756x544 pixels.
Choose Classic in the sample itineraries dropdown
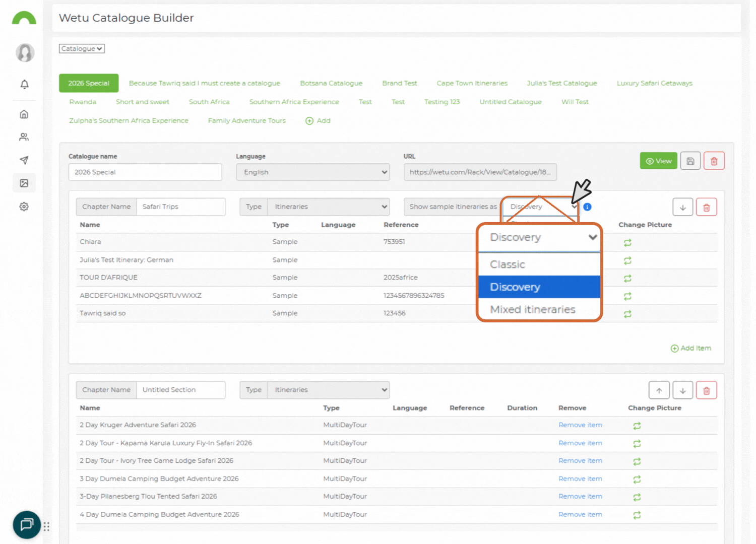[x=507, y=264]
